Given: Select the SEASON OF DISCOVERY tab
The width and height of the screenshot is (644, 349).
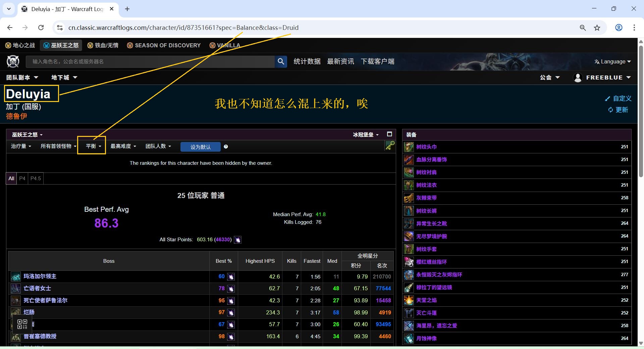Looking at the screenshot, I should coord(164,45).
